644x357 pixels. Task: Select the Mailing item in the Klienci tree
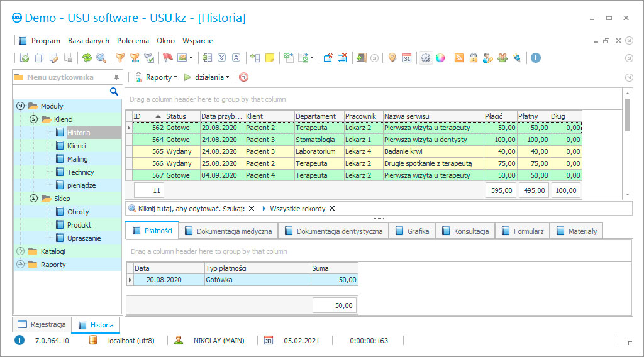77,159
